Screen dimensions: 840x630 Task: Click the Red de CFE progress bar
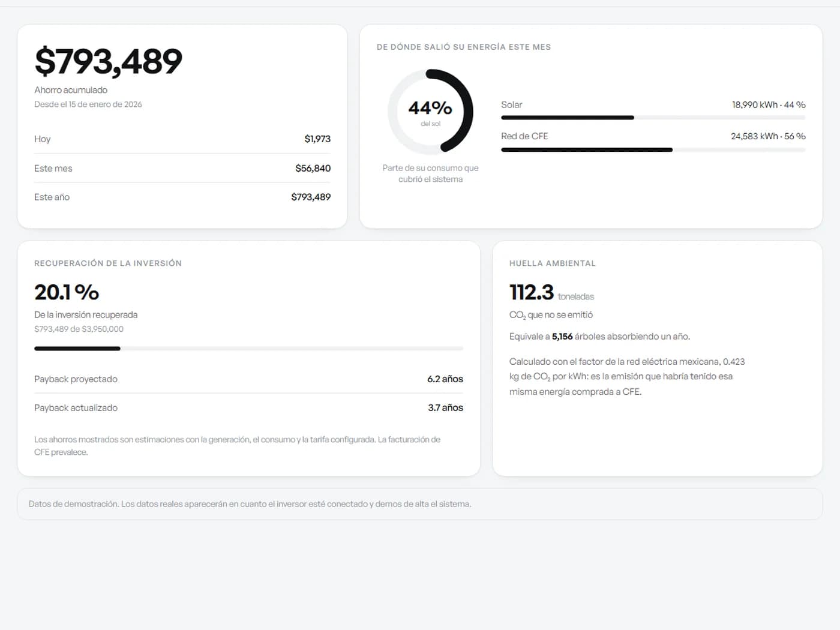coord(653,149)
